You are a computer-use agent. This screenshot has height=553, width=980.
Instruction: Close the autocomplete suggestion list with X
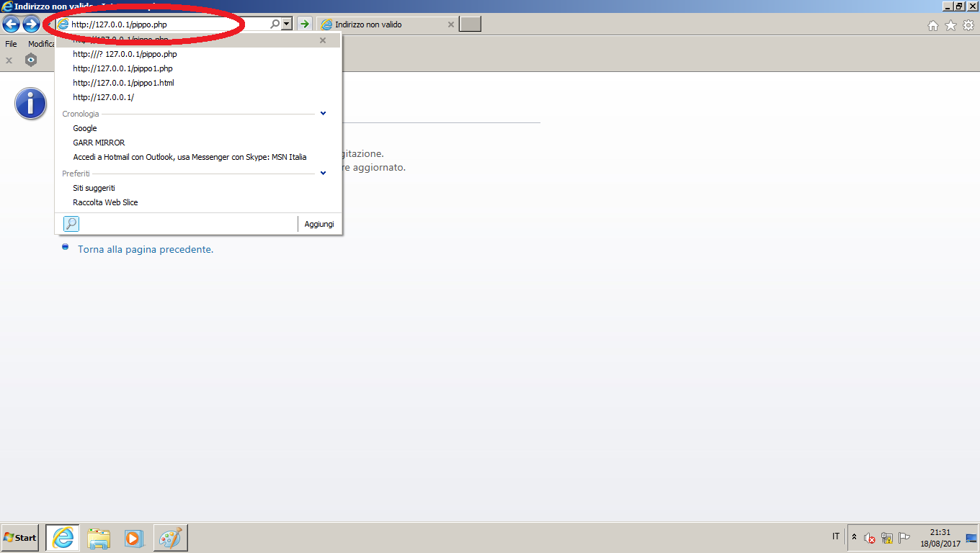[x=323, y=40]
